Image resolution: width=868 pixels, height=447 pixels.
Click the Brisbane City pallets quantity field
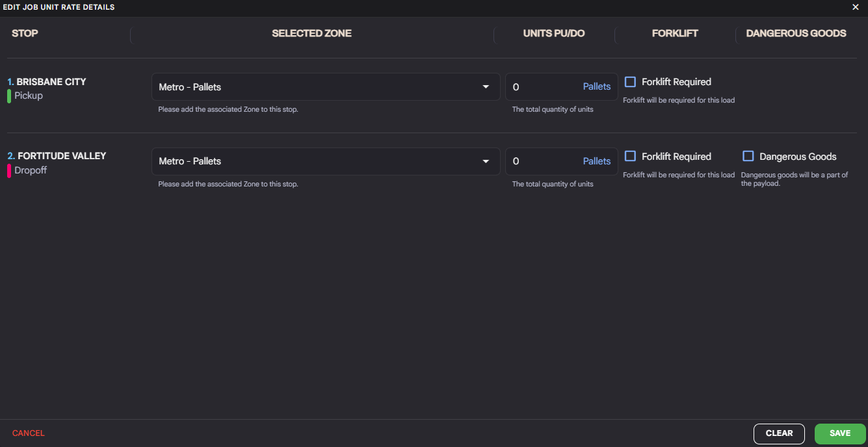pyautogui.click(x=561, y=87)
